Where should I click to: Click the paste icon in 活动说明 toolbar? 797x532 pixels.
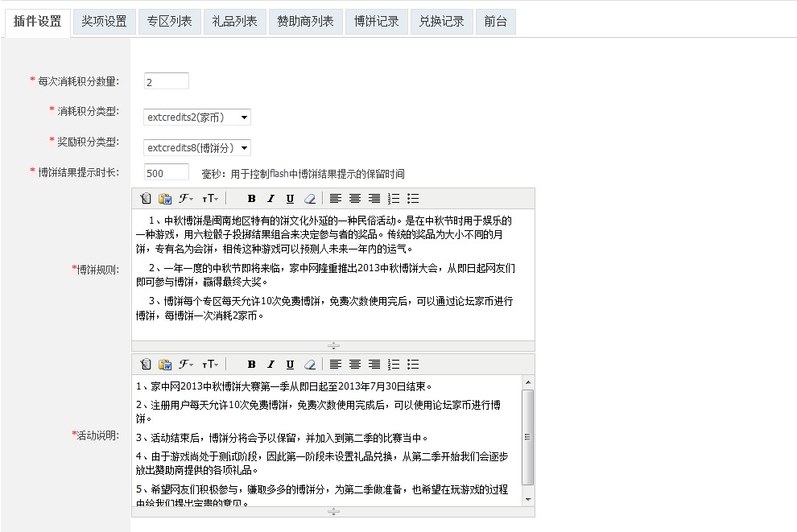(x=146, y=364)
